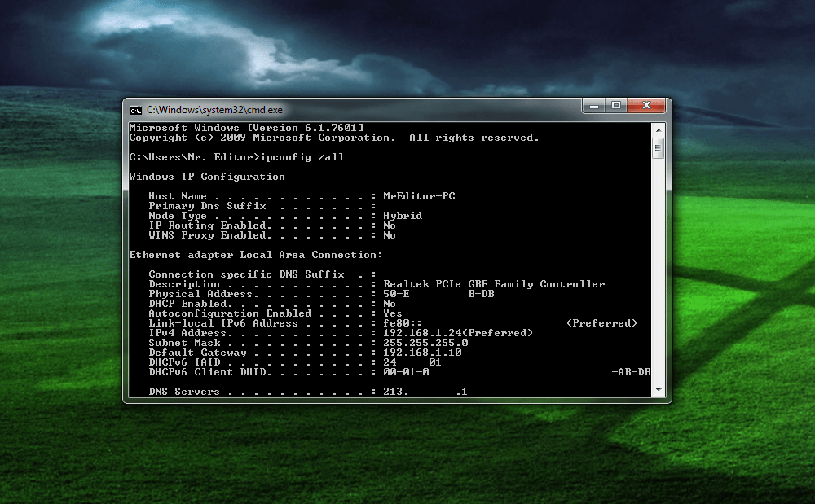Click the 'ipconfig /all' command text

[302, 157]
